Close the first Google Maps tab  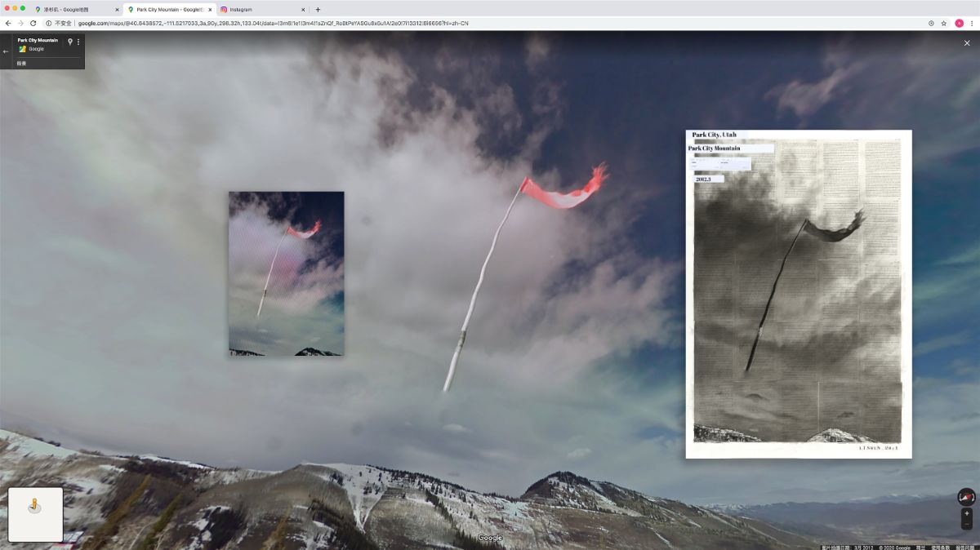(x=117, y=10)
